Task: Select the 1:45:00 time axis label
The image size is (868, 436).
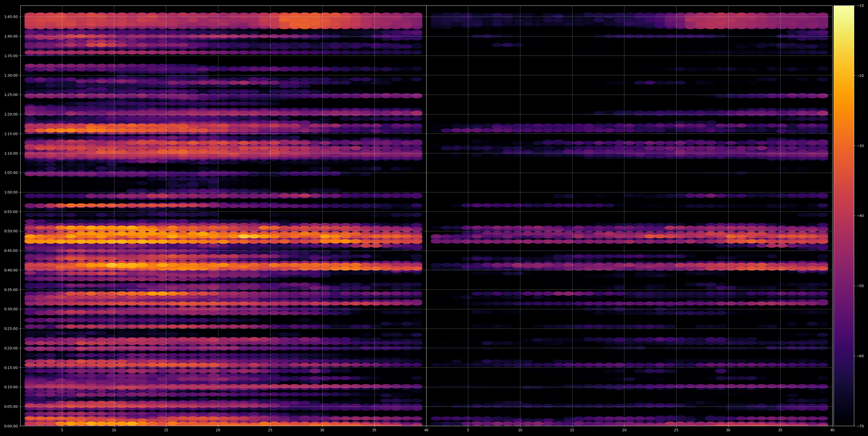Action: pyautogui.click(x=11, y=16)
